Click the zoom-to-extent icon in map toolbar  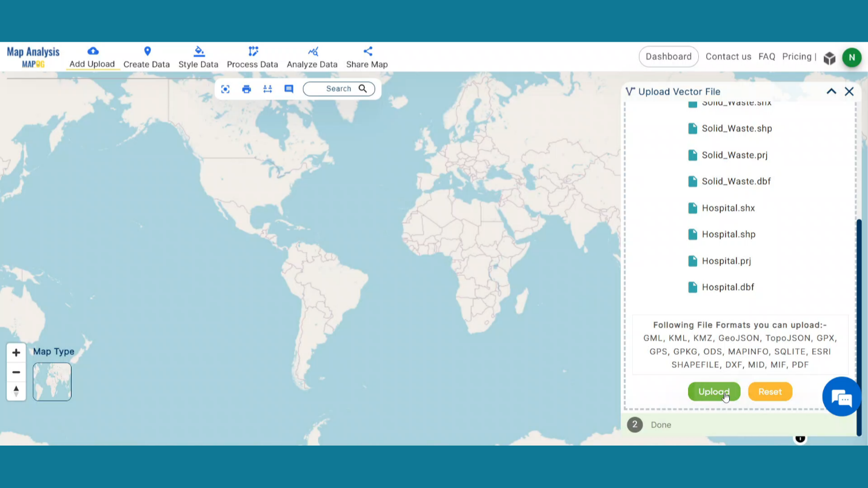pyautogui.click(x=225, y=89)
